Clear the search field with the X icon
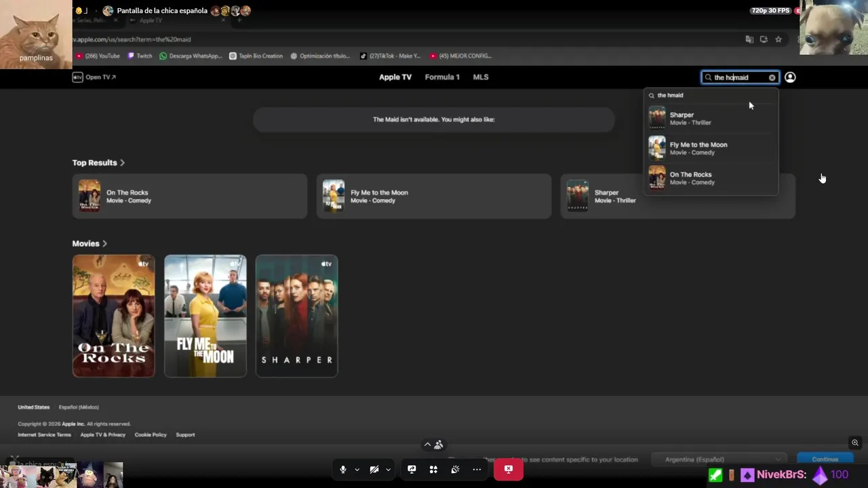 pos(772,78)
